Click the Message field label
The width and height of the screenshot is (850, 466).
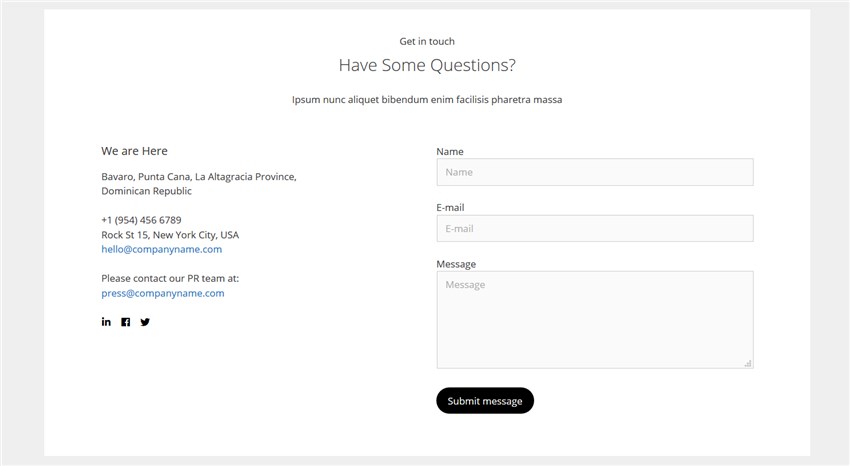456,264
